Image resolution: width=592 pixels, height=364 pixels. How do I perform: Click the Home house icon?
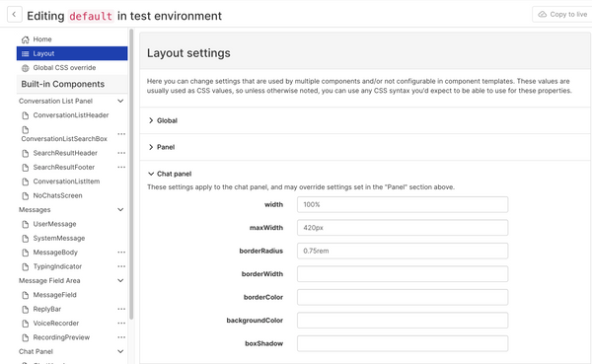(26, 39)
